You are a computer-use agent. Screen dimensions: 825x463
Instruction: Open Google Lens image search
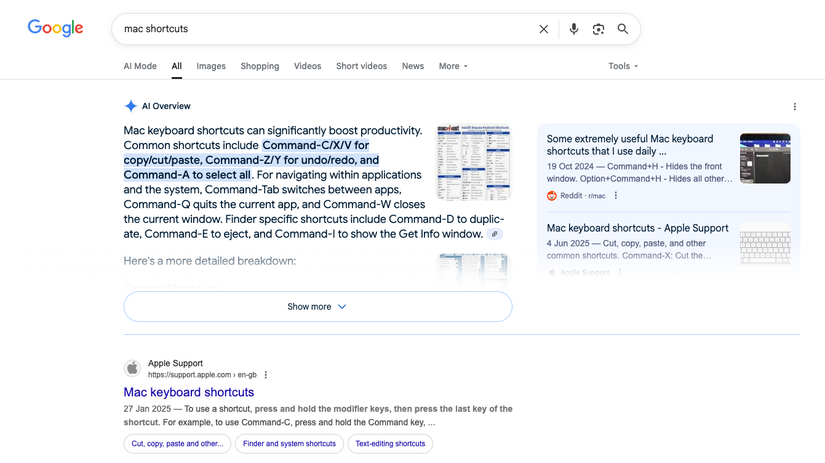pyautogui.click(x=598, y=29)
